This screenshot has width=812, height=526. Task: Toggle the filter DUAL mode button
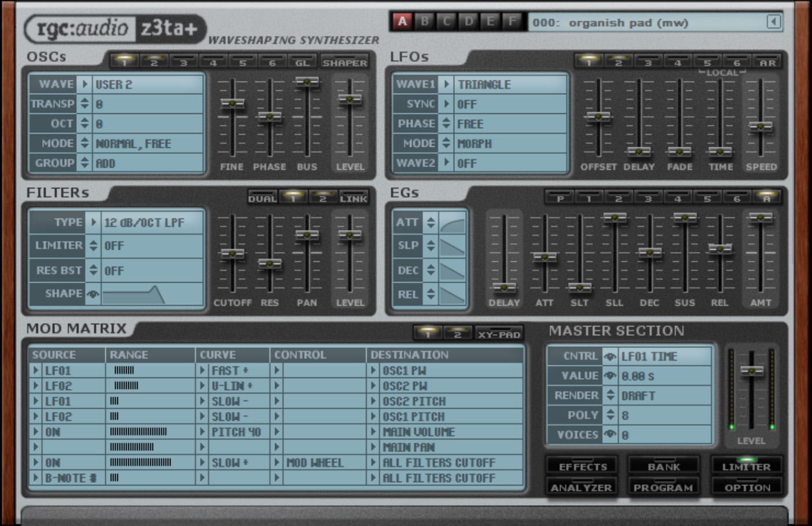262,198
